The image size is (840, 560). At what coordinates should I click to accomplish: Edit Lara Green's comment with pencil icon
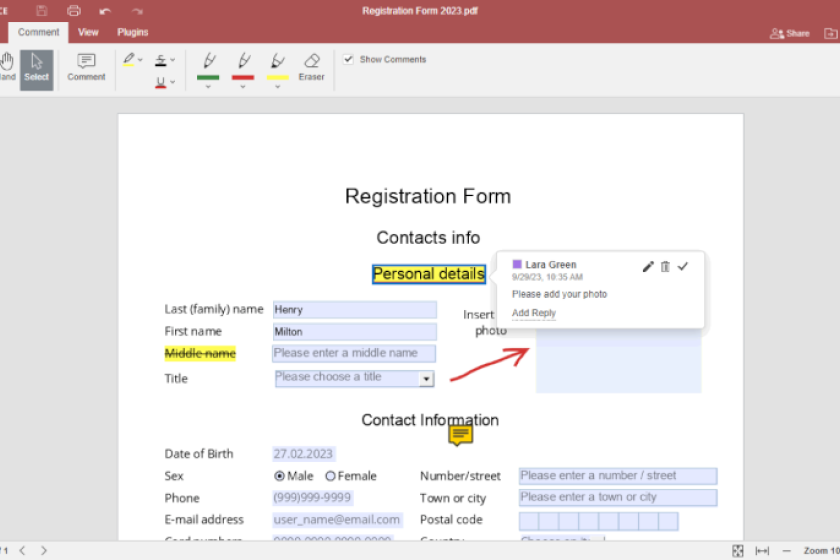click(x=648, y=266)
